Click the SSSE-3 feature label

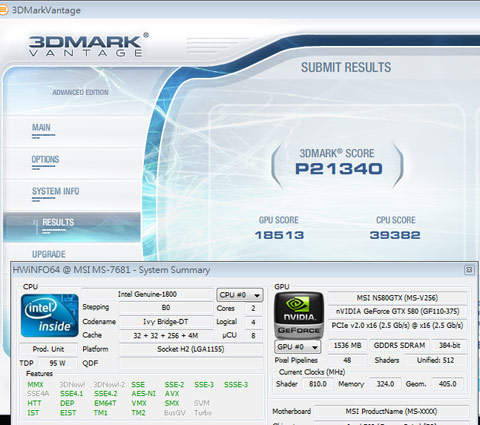point(236,384)
